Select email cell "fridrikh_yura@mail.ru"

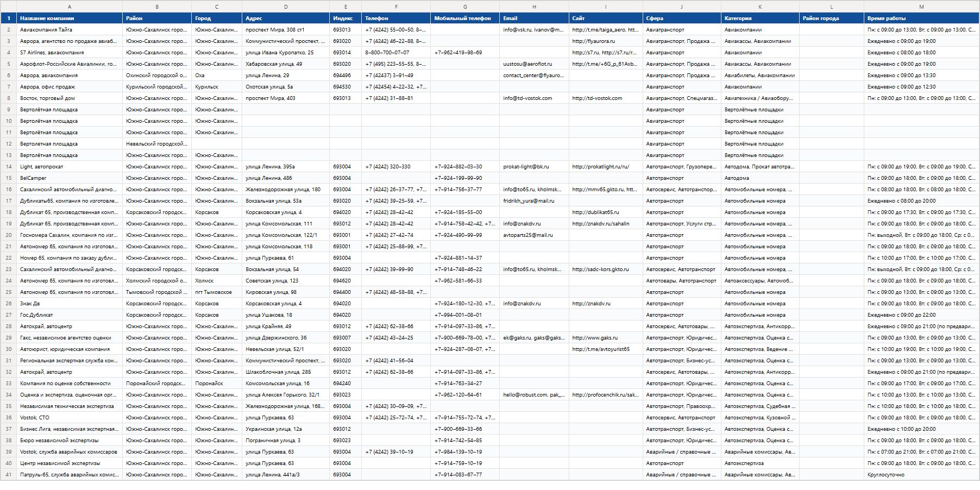(534, 201)
